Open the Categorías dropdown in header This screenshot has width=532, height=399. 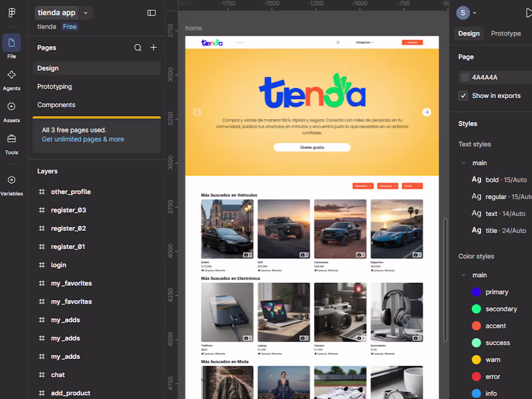pyautogui.click(x=364, y=43)
